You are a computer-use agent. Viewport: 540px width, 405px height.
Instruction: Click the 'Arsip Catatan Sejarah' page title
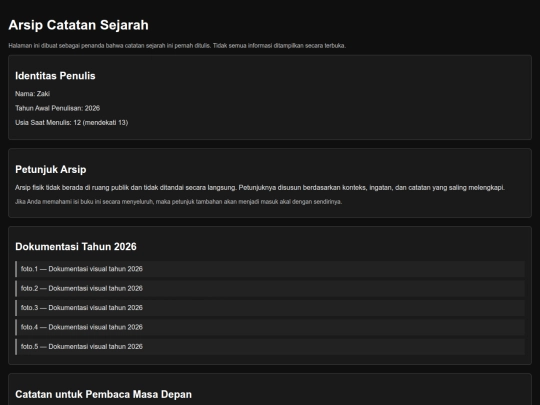79,25
